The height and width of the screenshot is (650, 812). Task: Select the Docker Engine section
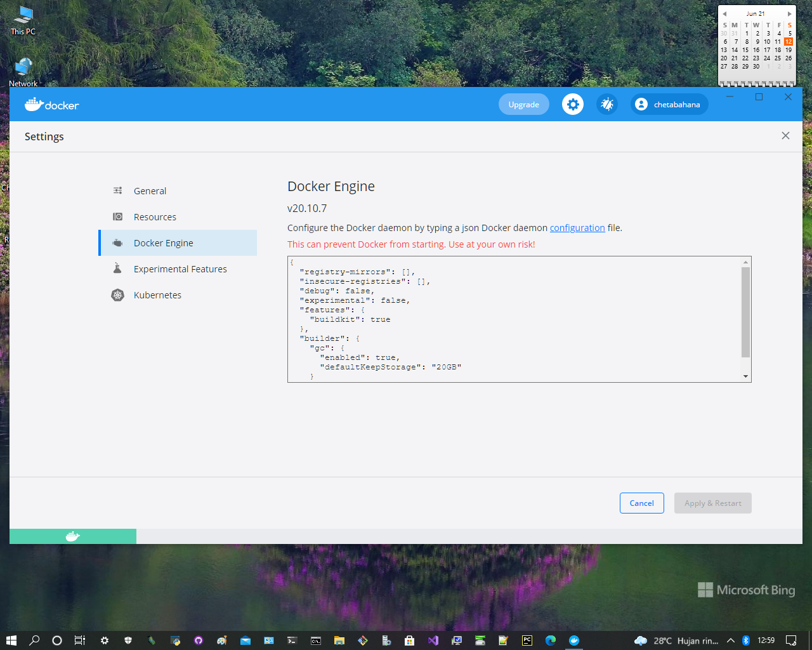(x=178, y=242)
